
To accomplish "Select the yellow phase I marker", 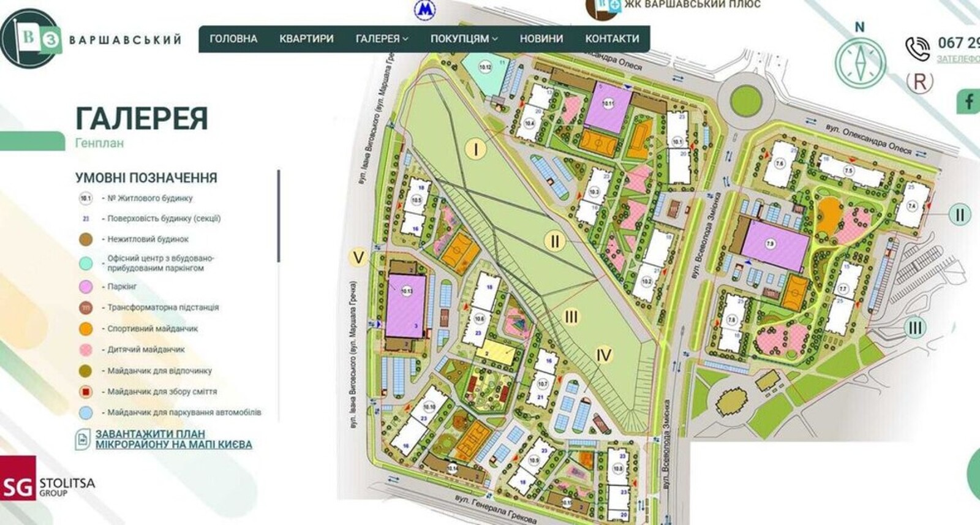I will [x=475, y=149].
